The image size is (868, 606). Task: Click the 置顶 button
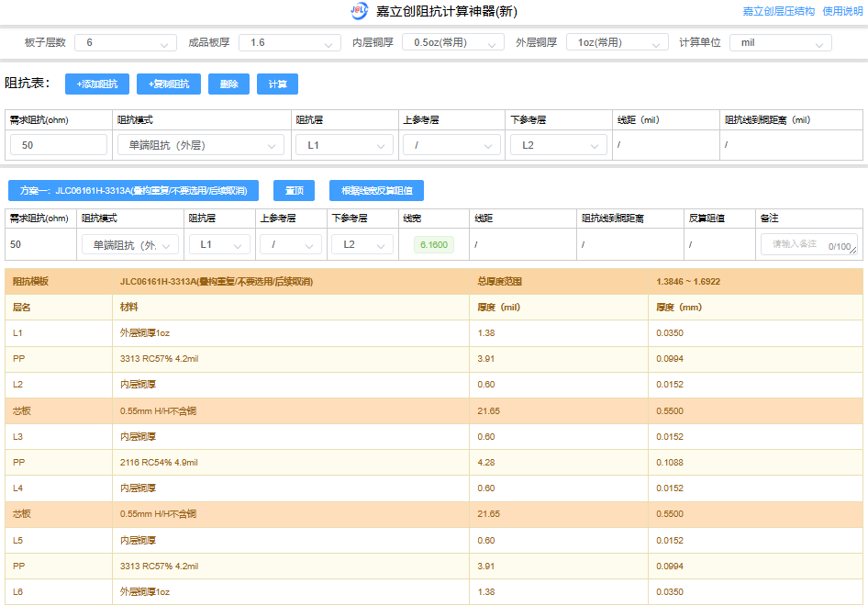click(294, 190)
